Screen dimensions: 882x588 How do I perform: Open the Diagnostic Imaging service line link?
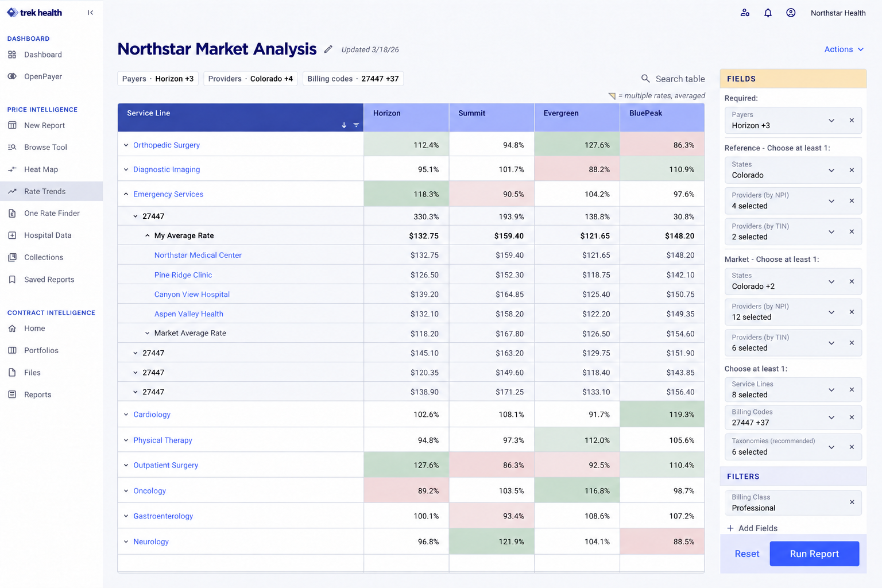click(167, 169)
